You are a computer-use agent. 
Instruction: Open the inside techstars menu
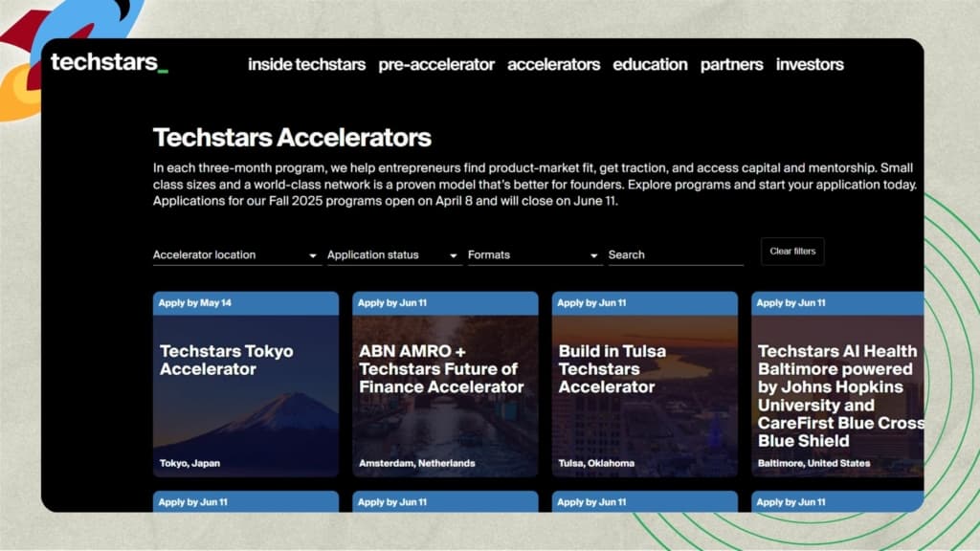(306, 64)
